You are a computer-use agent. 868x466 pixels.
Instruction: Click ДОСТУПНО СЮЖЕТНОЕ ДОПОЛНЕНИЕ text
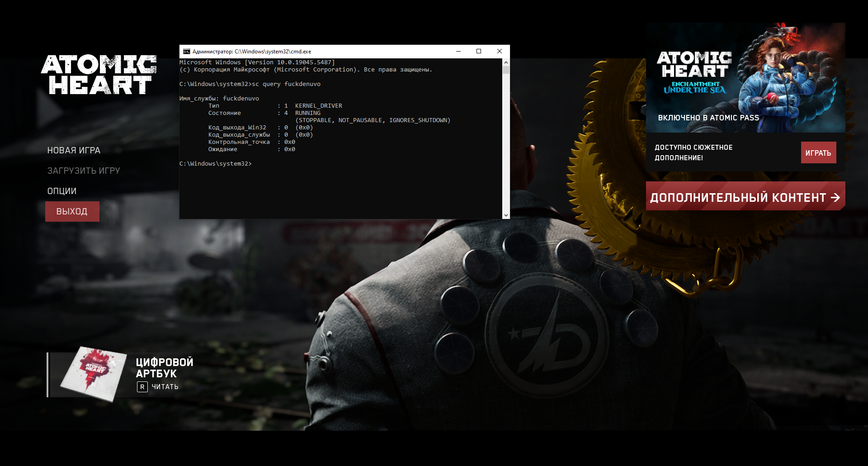693,152
